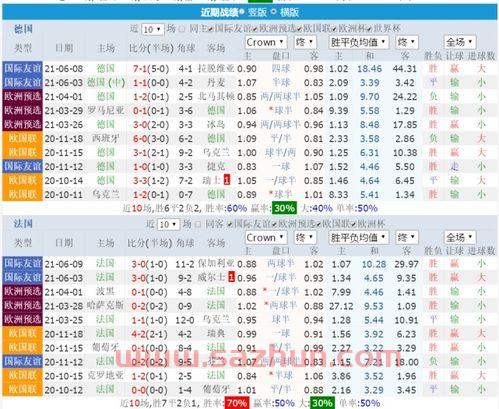This screenshot has height=409, width=499.
Task: Toggle 欧洲杯 checkbox in Germany section
Action: coord(334,29)
